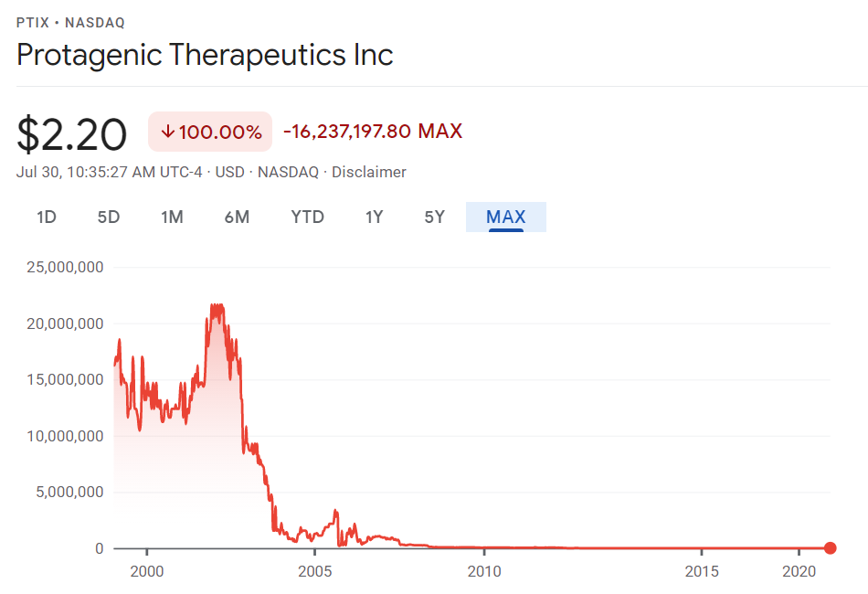Select the 1D time range tab

tap(47, 217)
